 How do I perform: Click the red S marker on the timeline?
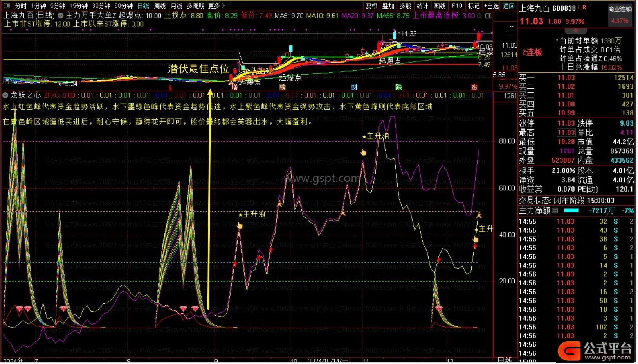point(170,88)
